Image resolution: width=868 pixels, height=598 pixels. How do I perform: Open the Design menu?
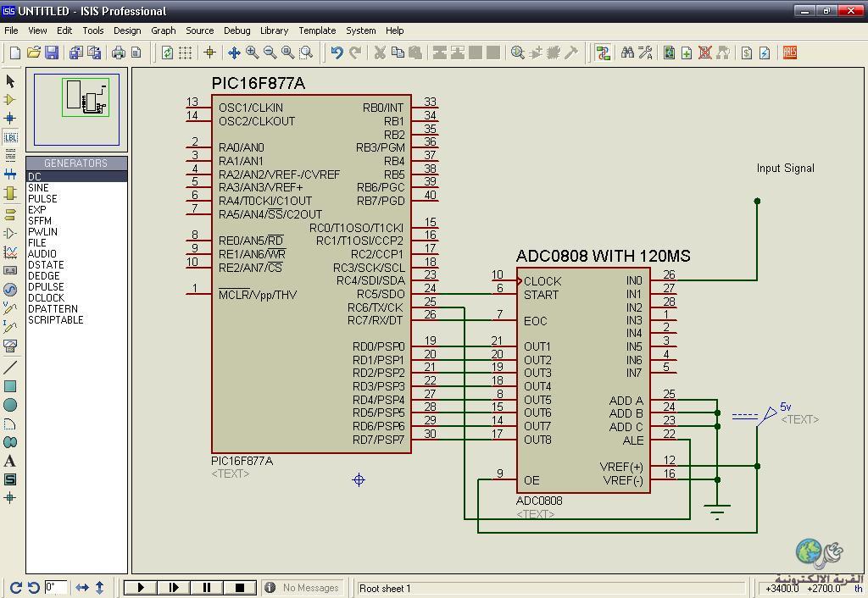(x=127, y=30)
